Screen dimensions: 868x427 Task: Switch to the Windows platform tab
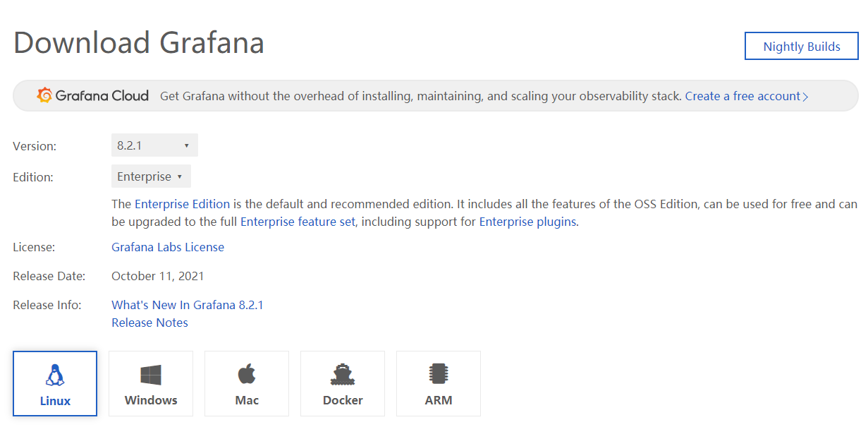pyautogui.click(x=151, y=383)
